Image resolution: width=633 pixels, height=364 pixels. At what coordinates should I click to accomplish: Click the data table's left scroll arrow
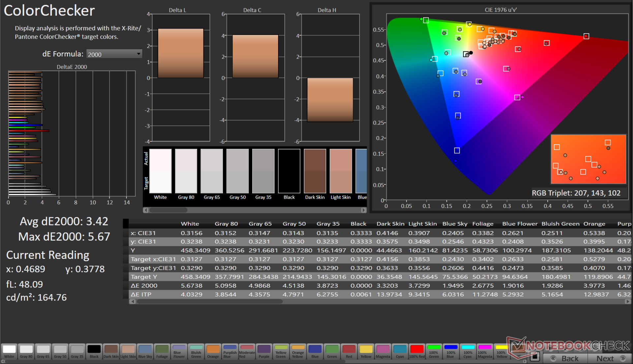tap(133, 301)
